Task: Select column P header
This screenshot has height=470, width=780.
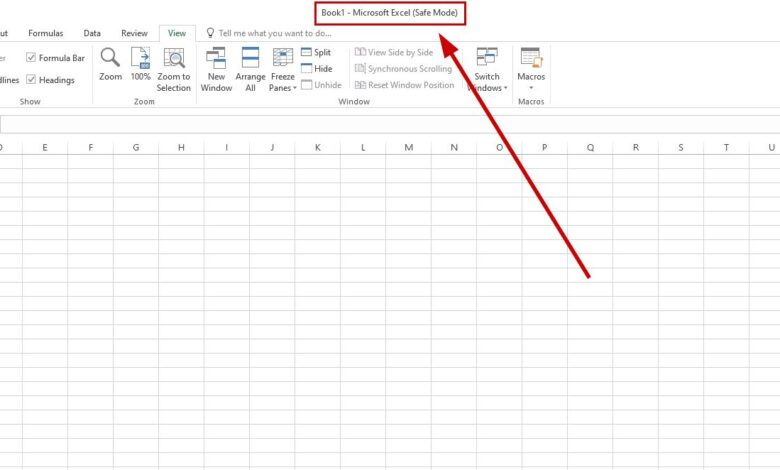Action: point(545,147)
